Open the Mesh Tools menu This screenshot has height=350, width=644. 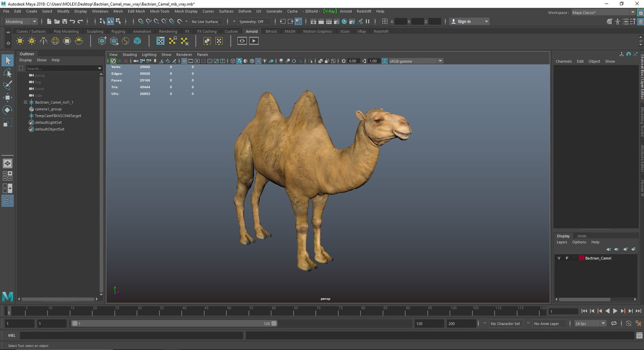160,11
